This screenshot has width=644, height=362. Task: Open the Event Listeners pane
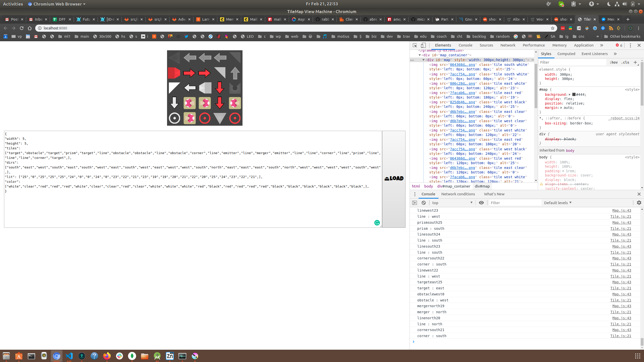[594, 54]
